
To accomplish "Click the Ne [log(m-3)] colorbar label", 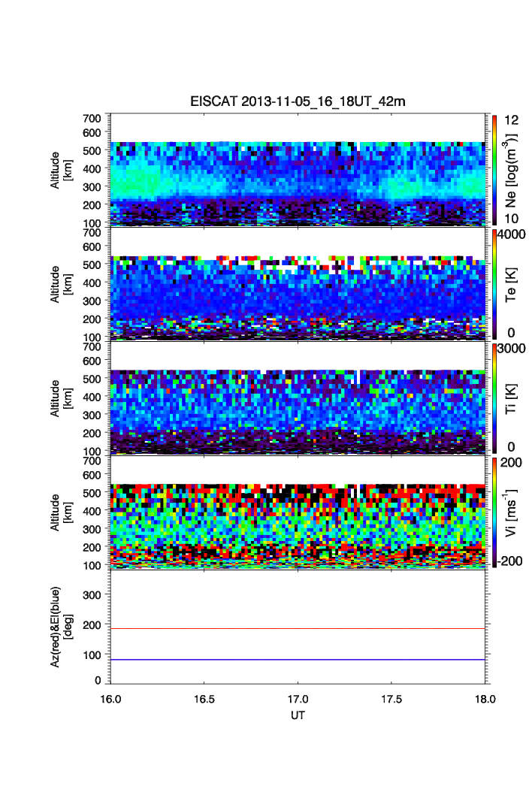I will (511, 171).
